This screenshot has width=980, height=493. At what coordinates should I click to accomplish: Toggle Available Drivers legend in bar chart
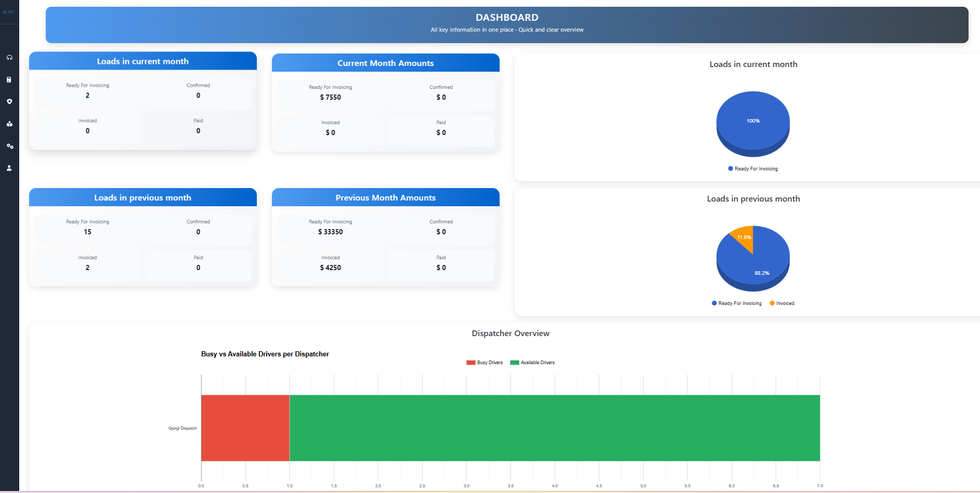tap(532, 363)
